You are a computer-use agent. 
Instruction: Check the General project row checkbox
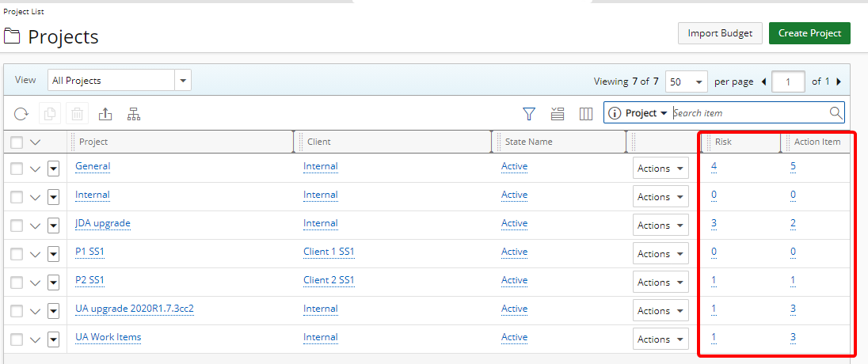coord(17,169)
